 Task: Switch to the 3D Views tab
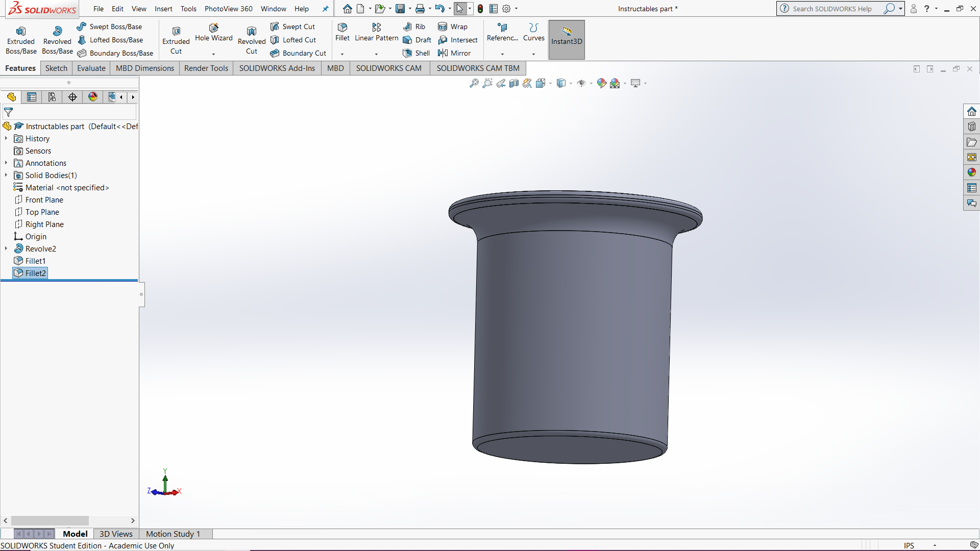click(x=116, y=534)
